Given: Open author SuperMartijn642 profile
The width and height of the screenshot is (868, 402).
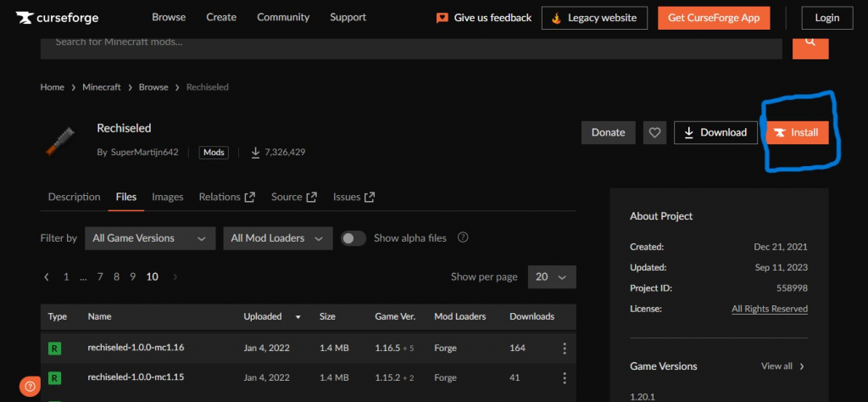Looking at the screenshot, I should pyautogui.click(x=144, y=153).
